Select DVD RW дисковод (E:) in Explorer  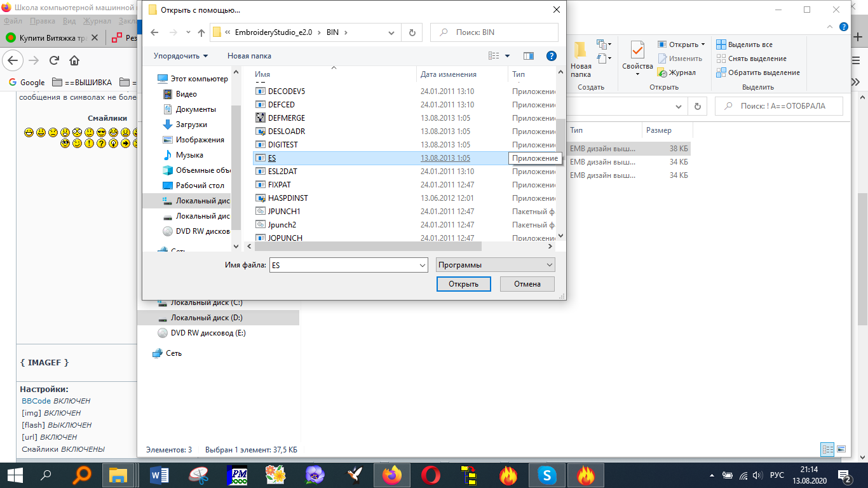(202, 333)
